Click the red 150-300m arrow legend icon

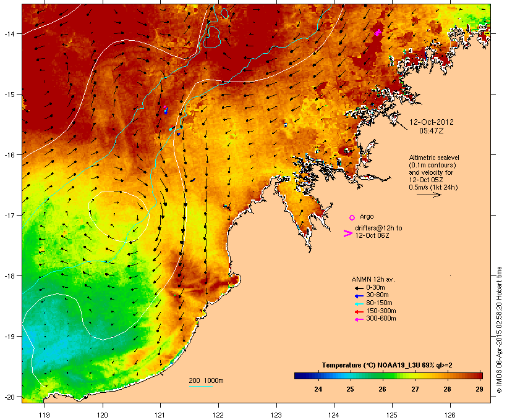point(359,312)
